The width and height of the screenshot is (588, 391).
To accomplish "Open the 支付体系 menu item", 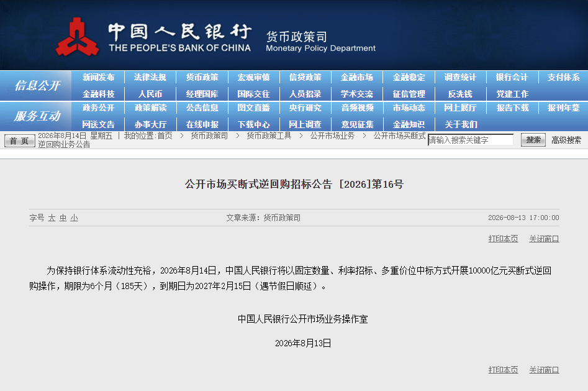I will coord(564,77).
